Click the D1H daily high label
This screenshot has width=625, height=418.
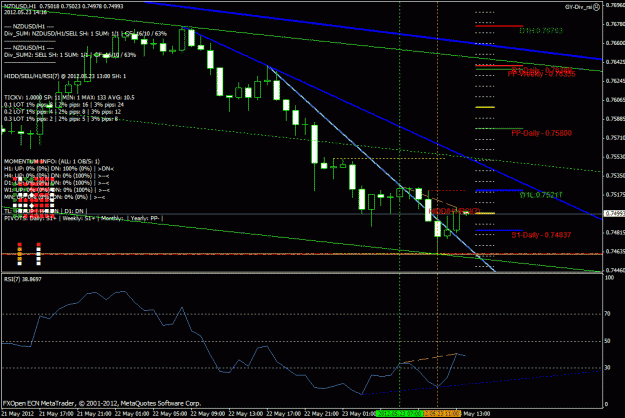point(541,30)
